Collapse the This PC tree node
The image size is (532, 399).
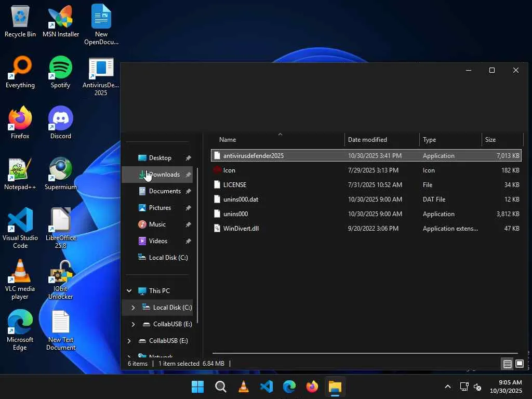click(x=129, y=291)
